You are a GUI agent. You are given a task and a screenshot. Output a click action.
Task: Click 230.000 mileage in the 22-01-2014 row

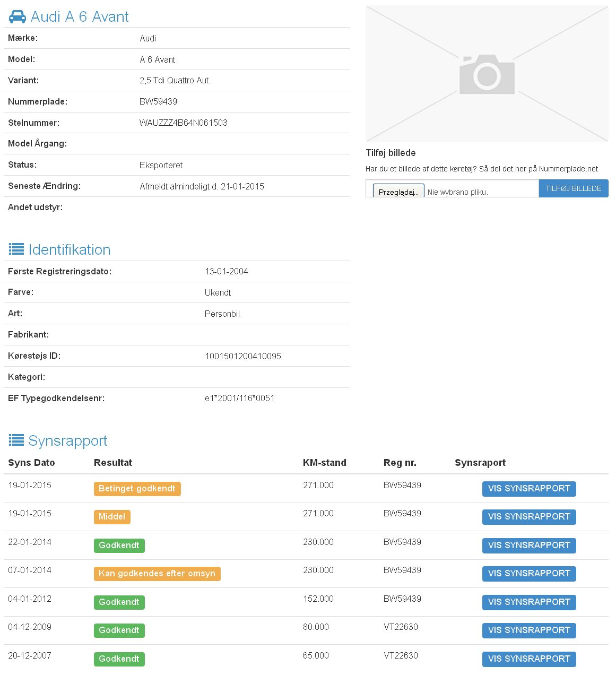click(318, 542)
